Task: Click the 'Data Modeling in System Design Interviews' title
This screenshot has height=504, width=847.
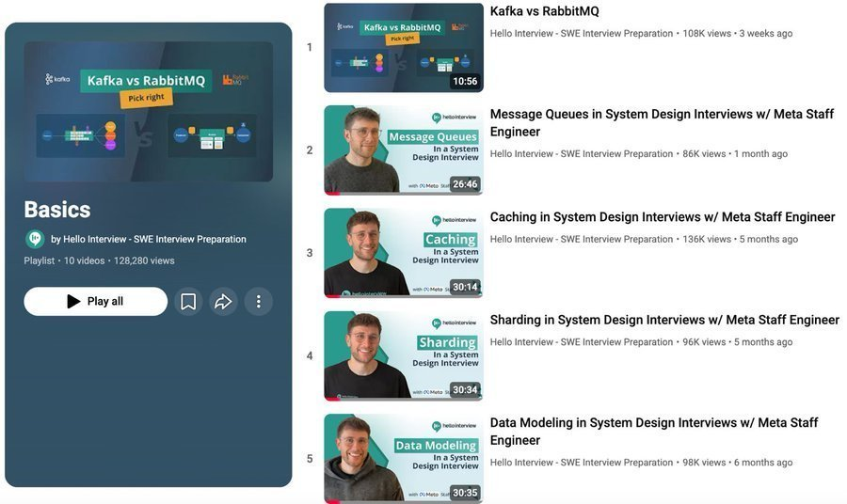Action: pyautogui.click(x=654, y=432)
